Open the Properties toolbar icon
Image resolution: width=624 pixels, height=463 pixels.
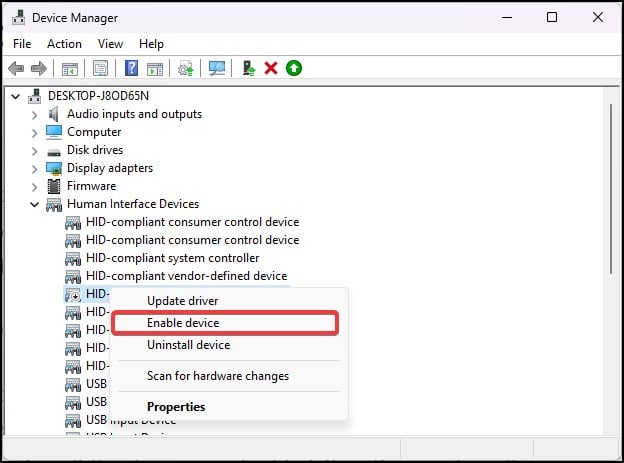coord(100,68)
